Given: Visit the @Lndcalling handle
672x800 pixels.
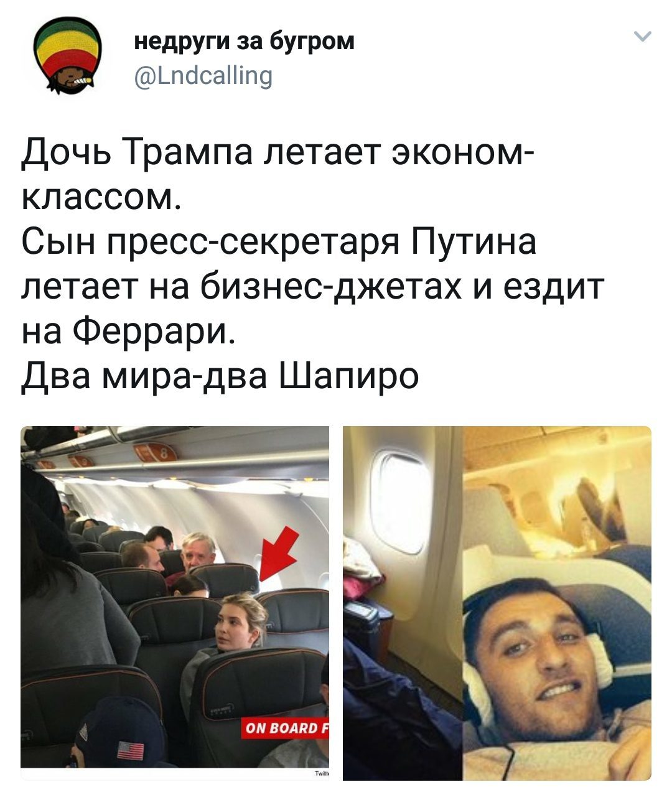Looking at the screenshot, I should tap(203, 75).
